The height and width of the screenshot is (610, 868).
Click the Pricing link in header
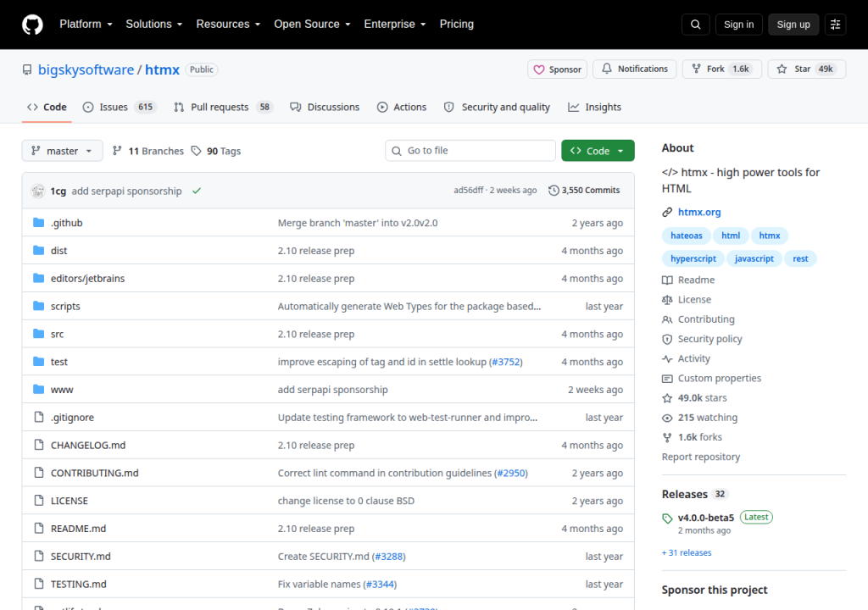(456, 25)
